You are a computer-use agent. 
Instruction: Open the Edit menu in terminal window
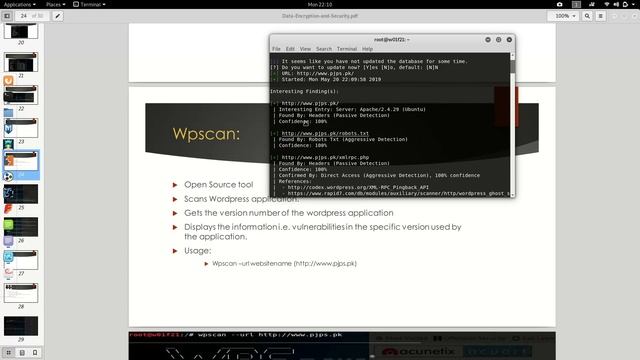290,49
